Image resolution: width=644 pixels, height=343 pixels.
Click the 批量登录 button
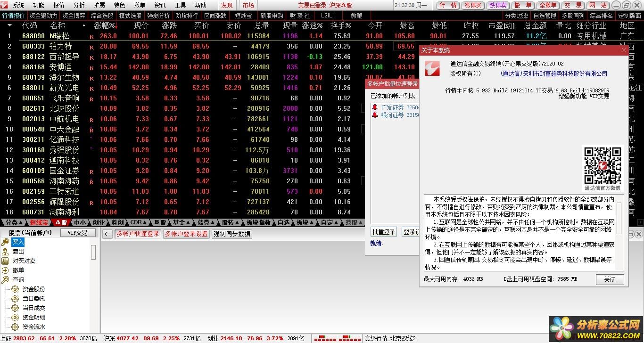[384, 232]
